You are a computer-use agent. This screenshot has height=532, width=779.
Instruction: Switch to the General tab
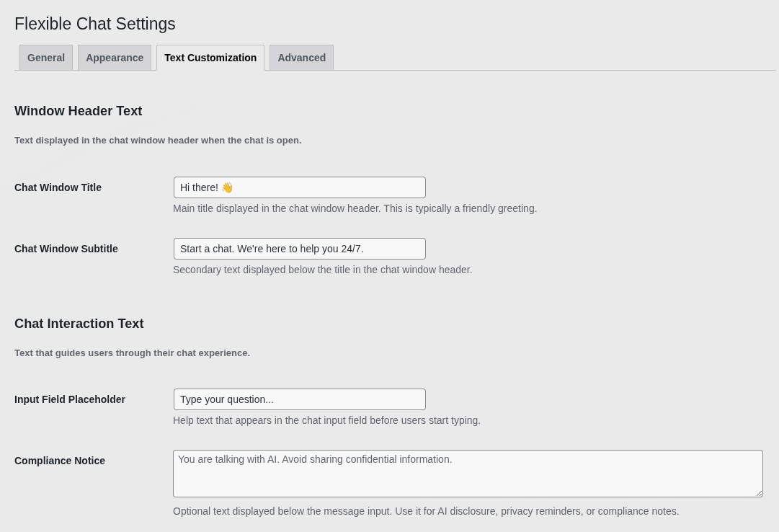[x=45, y=58]
